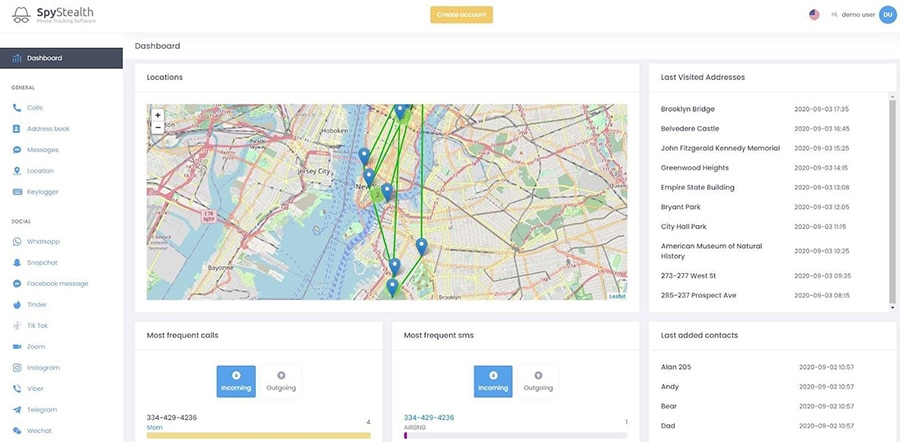The width and height of the screenshot is (900, 442).
Task: Zoom in the map with plus button
Action: point(158,115)
